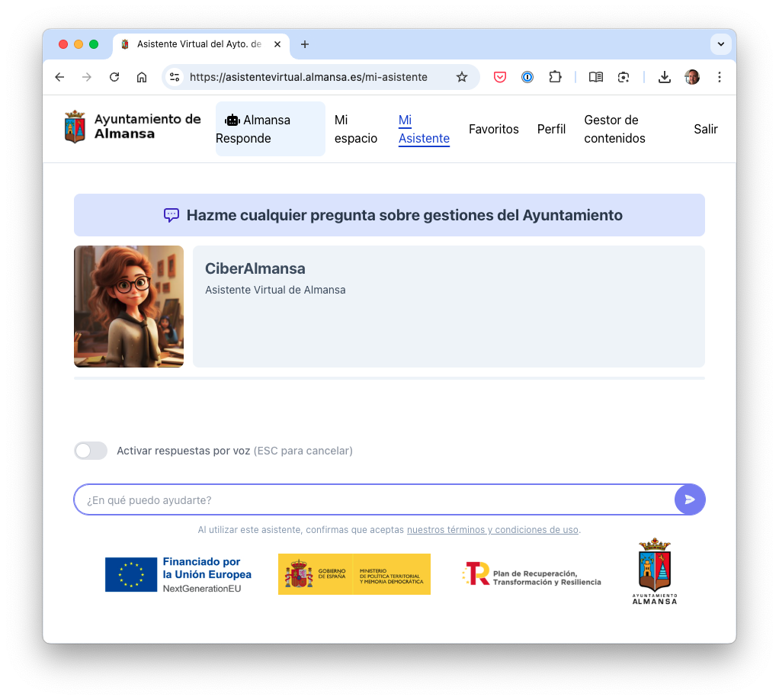Image resolution: width=779 pixels, height=700 pixels.
Task: Click Salir to log out
Action: (705, 129)
